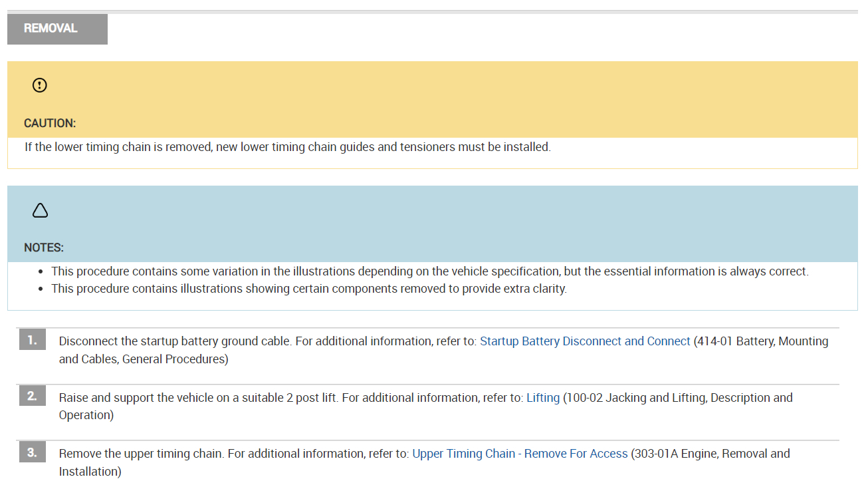This screenshot has height=485, width=868.
Task: Click the '303-01A Engine, Removal' reference text
Action: pyautogui.click(x=710, y=454)
